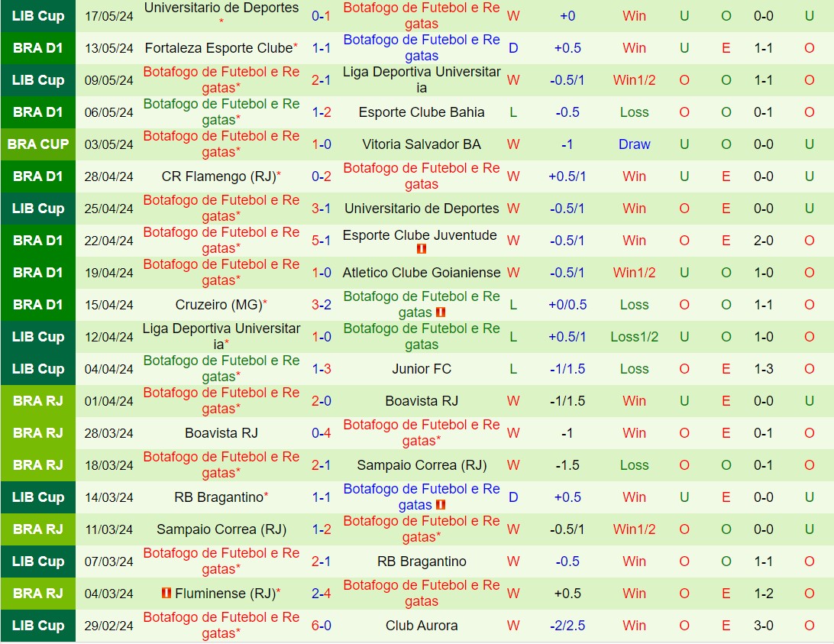Open Liga Deportiva Universitaria away team on 09/05/24
834x644 pixels.
[x=422, y=80]
